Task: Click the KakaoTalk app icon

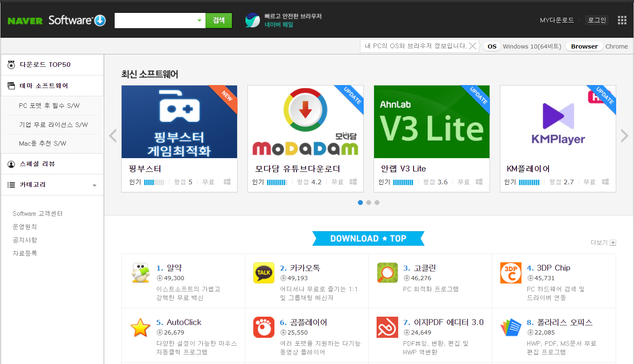Action: (x=264, y=273)
